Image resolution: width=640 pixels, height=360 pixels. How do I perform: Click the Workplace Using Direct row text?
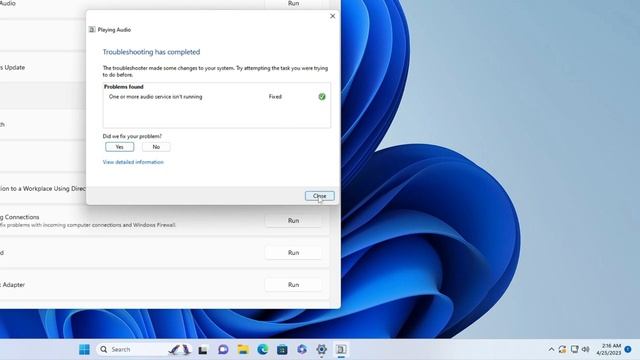[43, 189]
